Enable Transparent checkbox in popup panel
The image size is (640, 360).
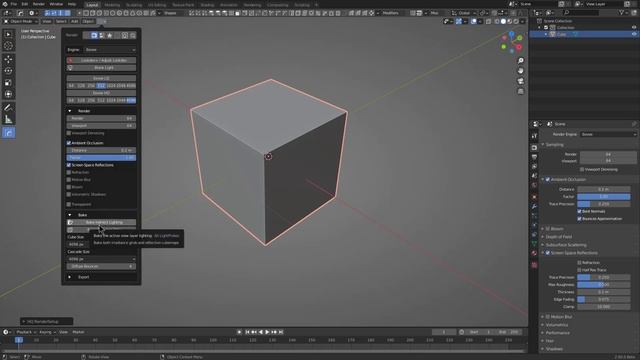[x=69, y=204]
